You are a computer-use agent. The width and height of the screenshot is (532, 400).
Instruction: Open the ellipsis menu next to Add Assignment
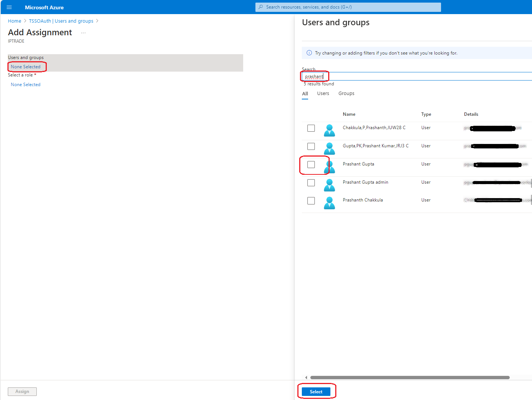[x=84, y=33]
